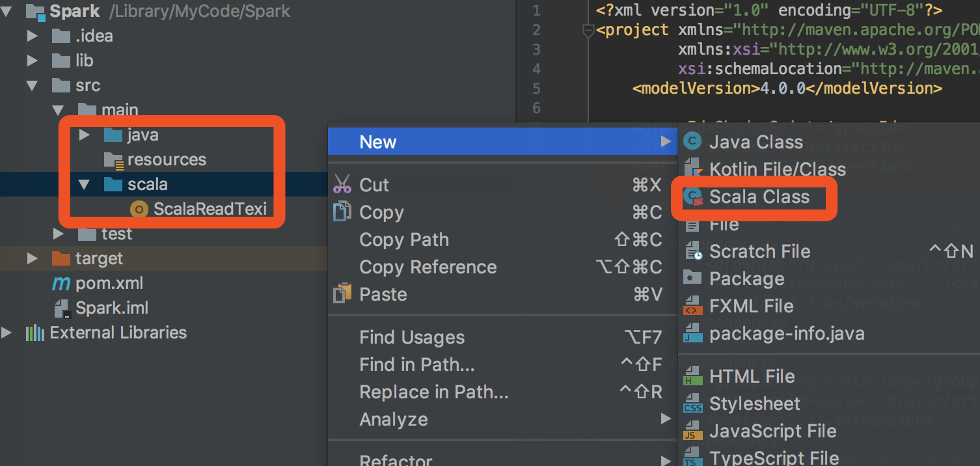Click the orange target folder icon
This screenshot has width=980, height=466.
[61, 258]
